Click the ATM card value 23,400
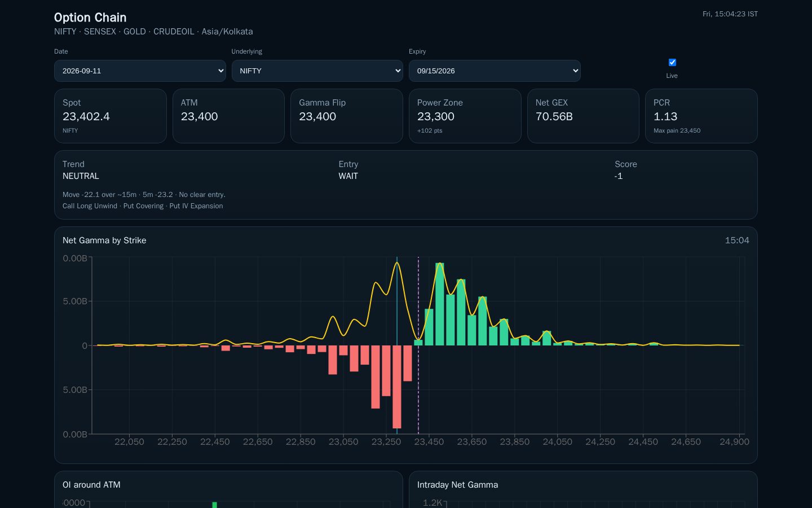This screenshot has width=812, height=508. 199,116
